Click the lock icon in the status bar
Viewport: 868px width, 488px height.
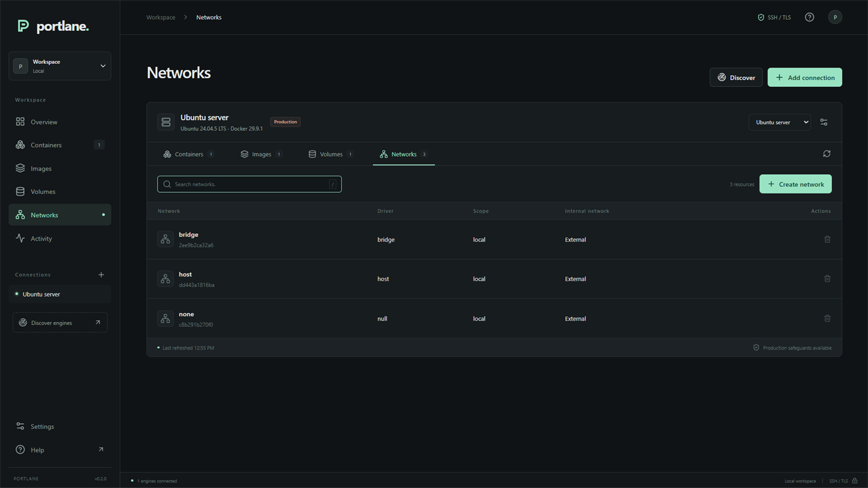pos(854,481)
